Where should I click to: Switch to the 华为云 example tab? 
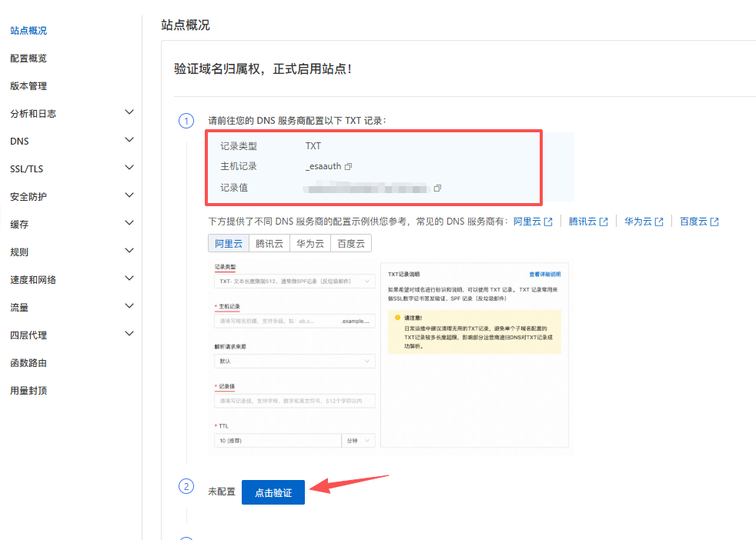[309, 243]
